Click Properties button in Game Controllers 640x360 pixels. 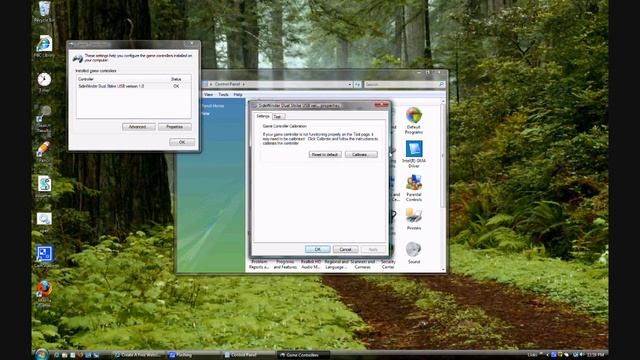coord(175,127)
